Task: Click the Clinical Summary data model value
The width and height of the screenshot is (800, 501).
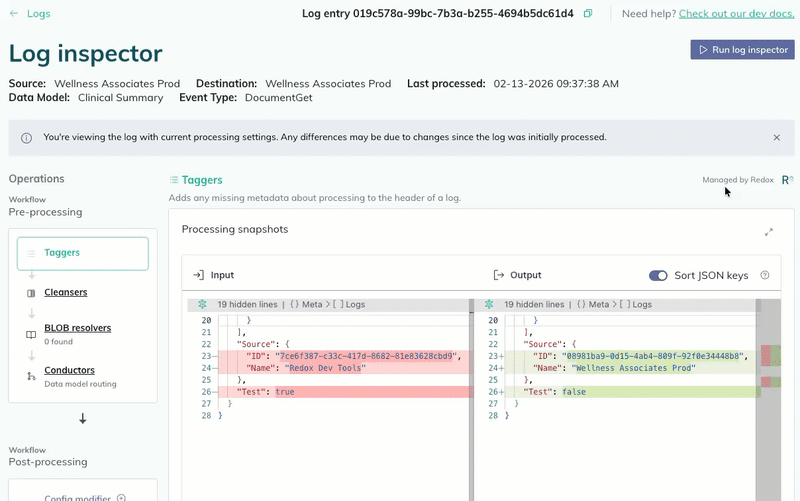Action: [x=121, y=98]
